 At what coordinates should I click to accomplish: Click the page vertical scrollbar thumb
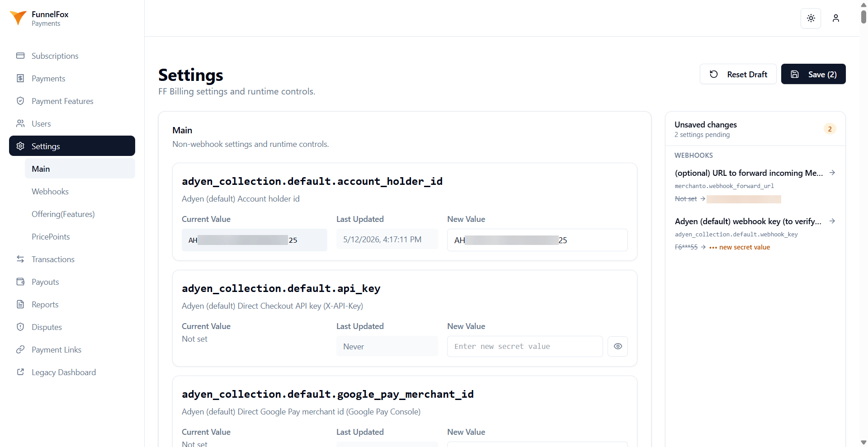point(863,16)
